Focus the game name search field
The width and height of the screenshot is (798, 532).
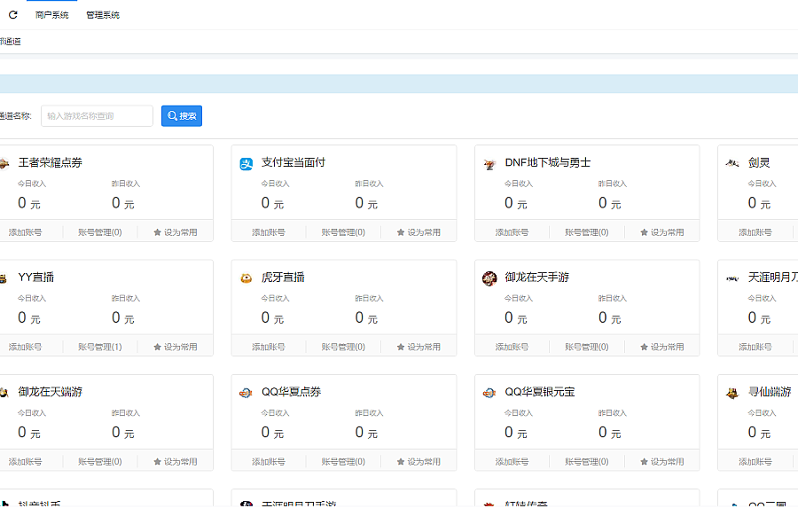(97, 116)
